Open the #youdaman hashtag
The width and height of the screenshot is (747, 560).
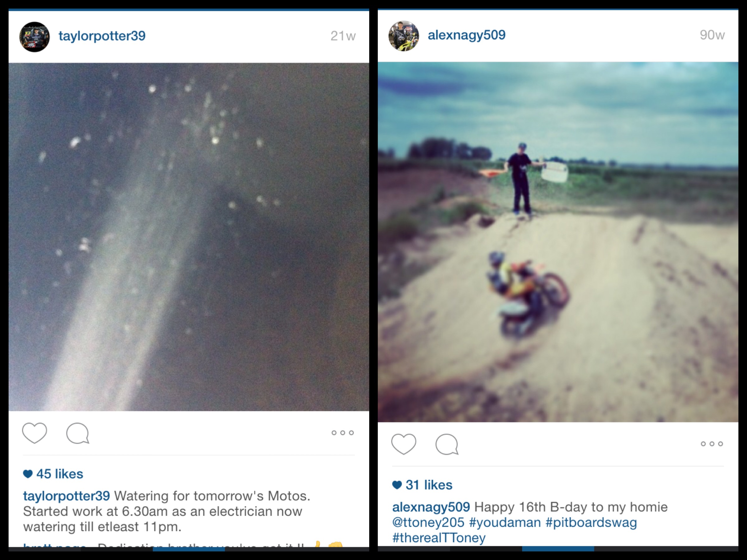[x=505, y=523]
